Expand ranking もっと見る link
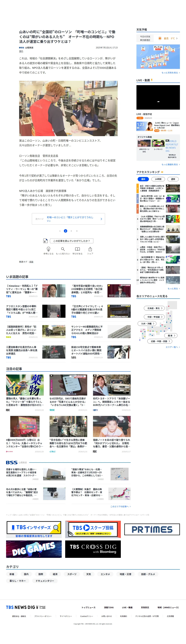 174,288
